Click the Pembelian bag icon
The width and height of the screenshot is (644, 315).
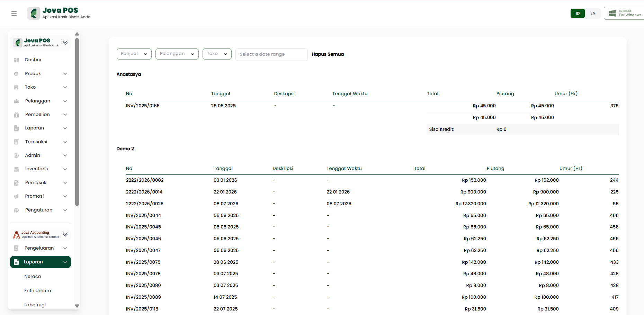coord(16,115)
